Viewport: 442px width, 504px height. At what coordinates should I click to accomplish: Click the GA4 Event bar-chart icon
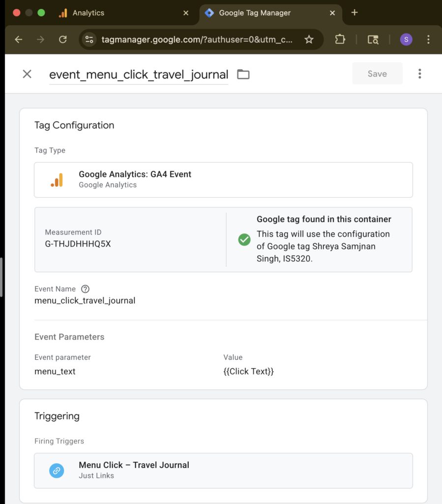coord(57,180)
